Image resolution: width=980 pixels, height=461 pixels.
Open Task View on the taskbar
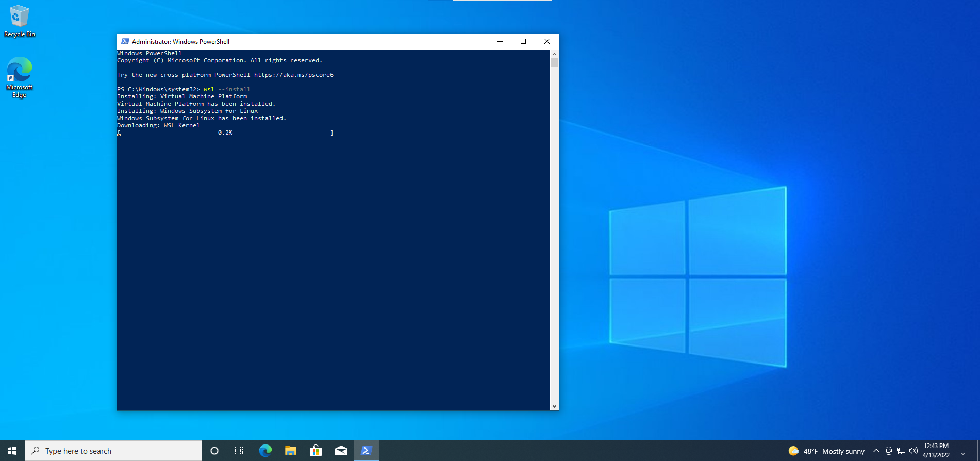coord(239,451)
